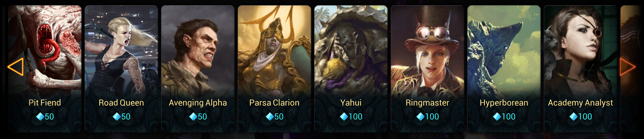The image size is (644, 139).
Task: Select the partially visible card at far right
Action: pos(632,69)
